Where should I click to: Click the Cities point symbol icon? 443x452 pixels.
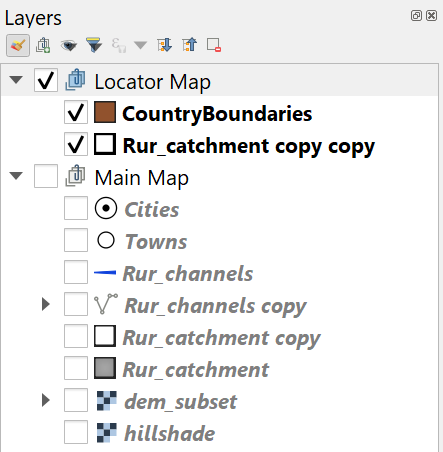point(106,208)
